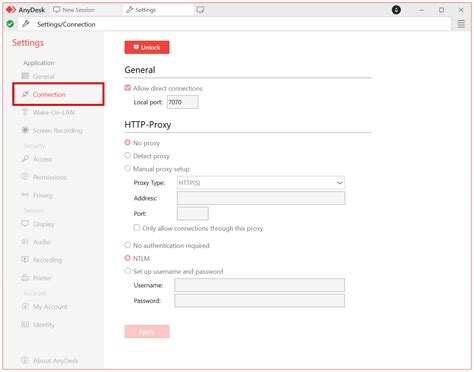Viewport: 474px width, 372px height.
Task: Check Only allow connections through this proxy
Action: click(137, 228)
